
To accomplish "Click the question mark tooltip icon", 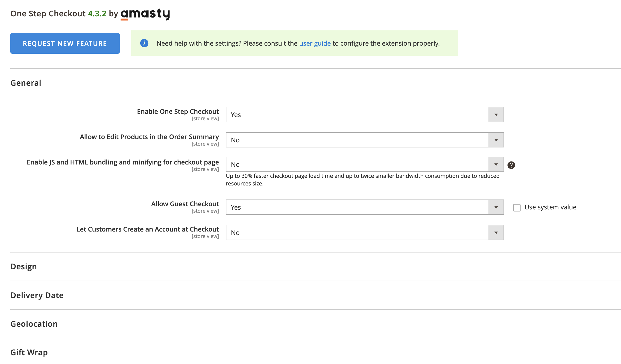I will point(511,165).
